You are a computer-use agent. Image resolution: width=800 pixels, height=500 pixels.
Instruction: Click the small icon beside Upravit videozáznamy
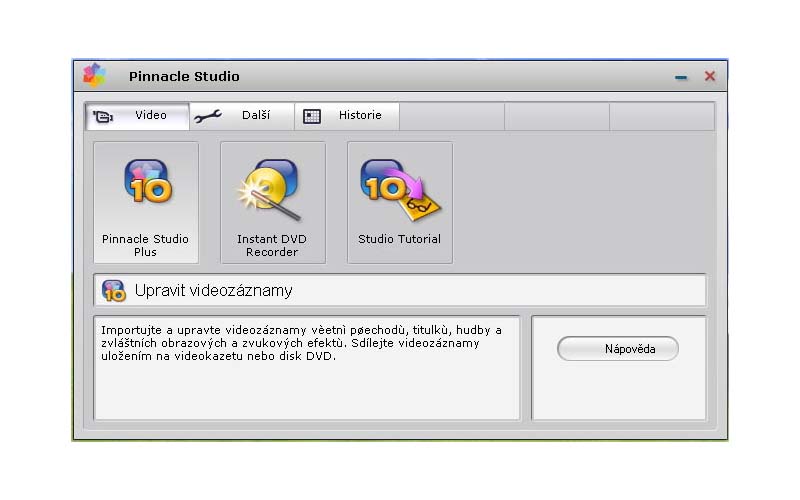(x=114, y=291)
